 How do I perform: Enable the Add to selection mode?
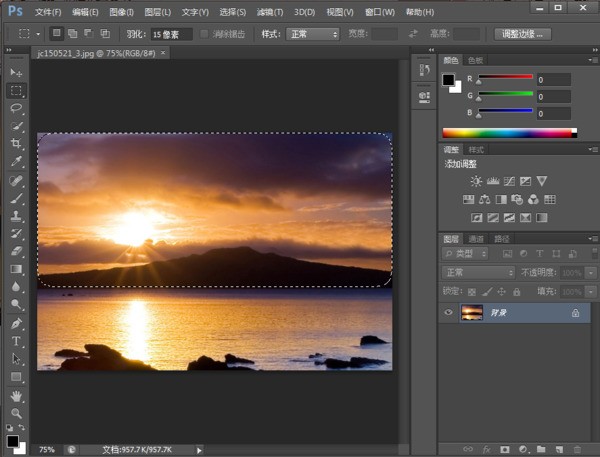click(74, 34)
